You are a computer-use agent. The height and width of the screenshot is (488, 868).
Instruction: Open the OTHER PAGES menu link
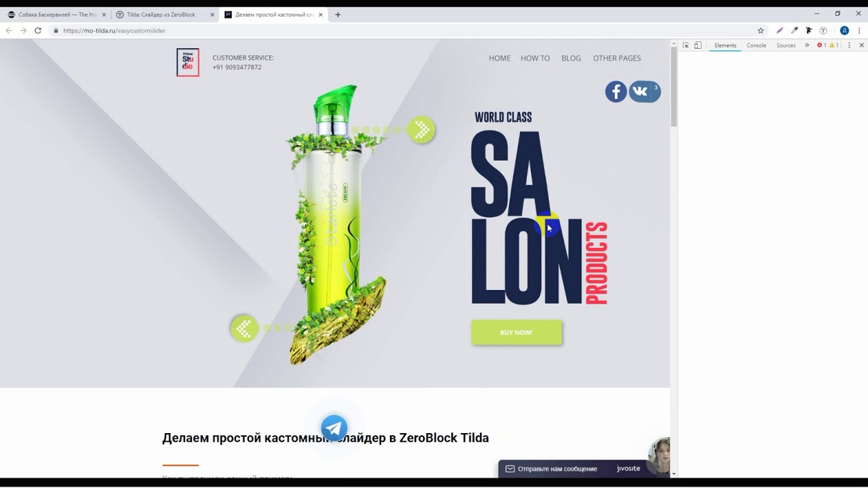pyautogui.click(x=617, y=58)
